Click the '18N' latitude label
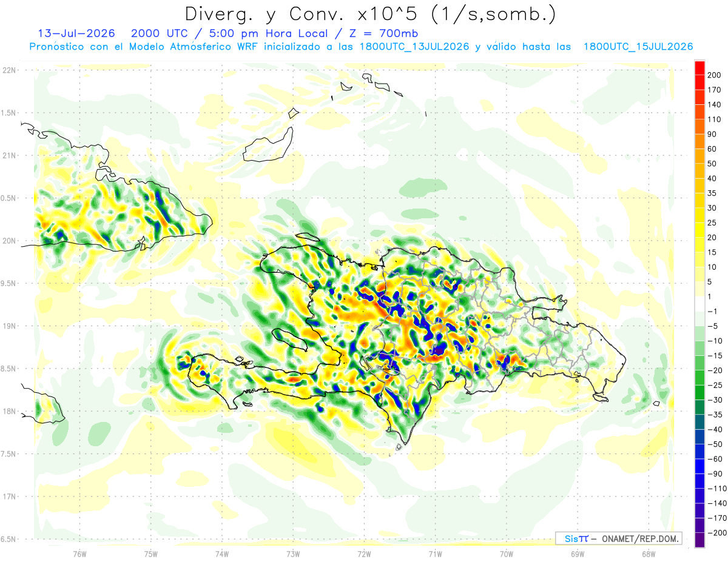The height and width of the screenshot is (562, 728). [10, 411]
